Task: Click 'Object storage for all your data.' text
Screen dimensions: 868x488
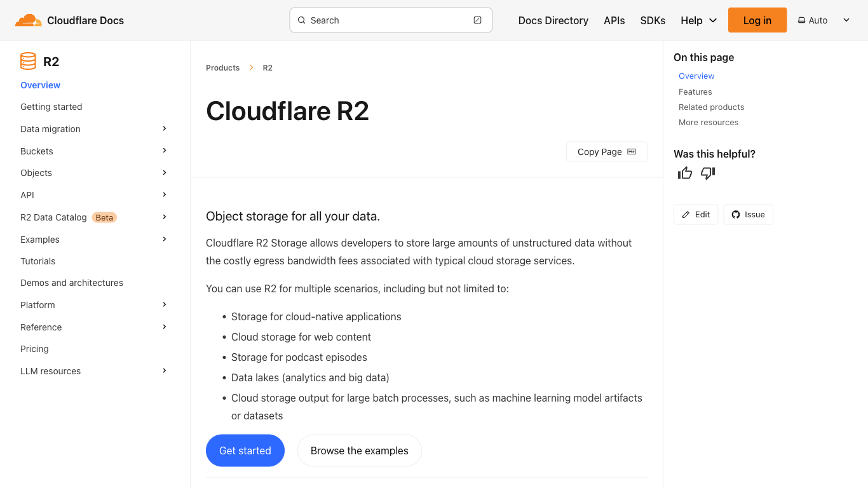Action: (293, 216)
